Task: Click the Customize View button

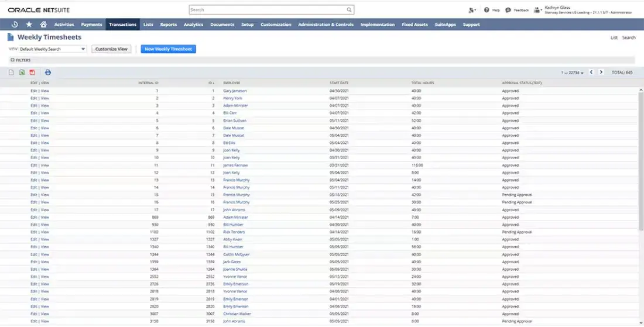Action: click(x=111, y=49)
